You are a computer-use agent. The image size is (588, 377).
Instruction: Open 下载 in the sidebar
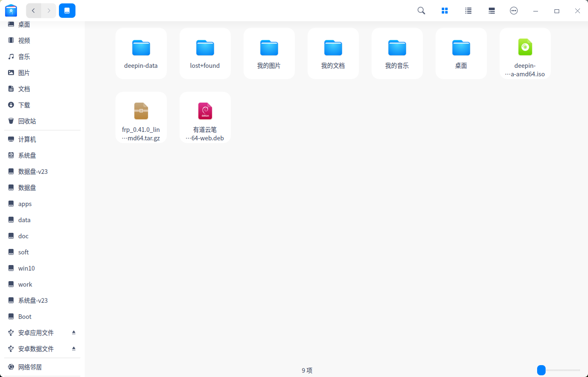point(42,105)
